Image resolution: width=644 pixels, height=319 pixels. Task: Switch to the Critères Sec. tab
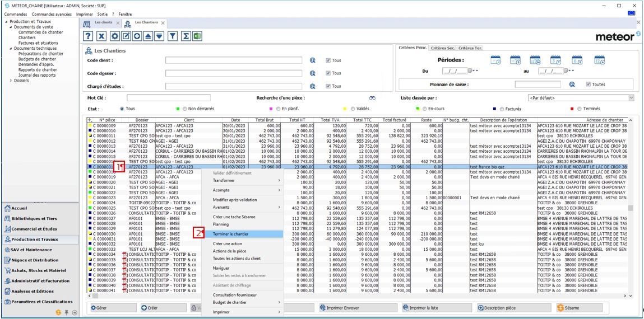pos(442,48)
